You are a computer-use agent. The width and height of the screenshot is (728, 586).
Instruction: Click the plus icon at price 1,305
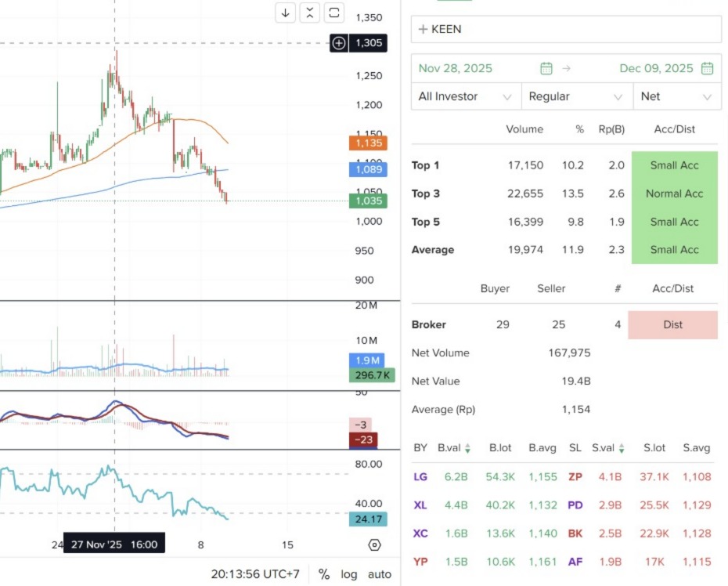coord(339,43)
